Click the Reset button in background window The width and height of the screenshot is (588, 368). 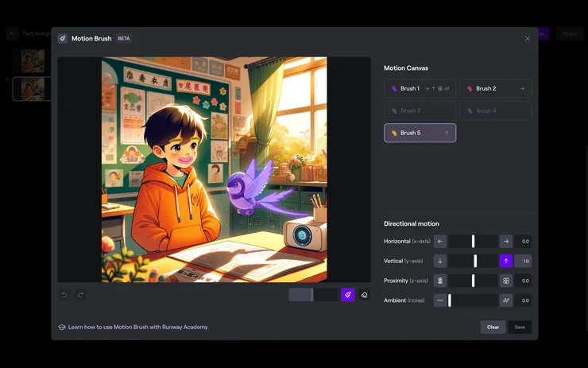coord(569,33)
